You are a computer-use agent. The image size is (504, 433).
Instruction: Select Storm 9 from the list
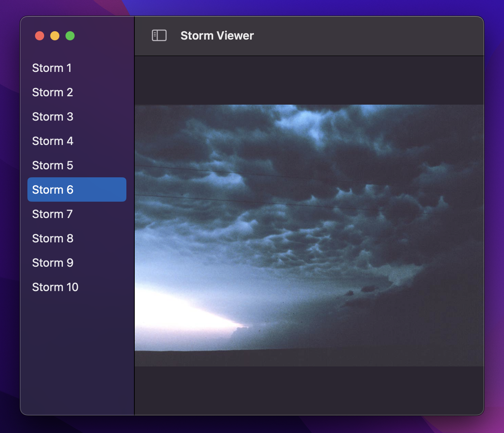53,263
